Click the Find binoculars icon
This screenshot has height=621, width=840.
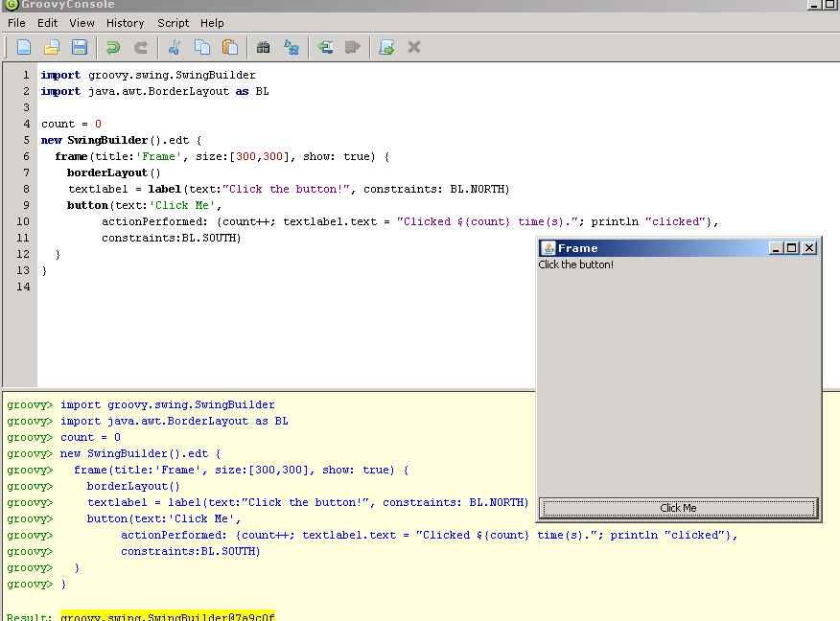pyautogui.click(x=263, y=48)
